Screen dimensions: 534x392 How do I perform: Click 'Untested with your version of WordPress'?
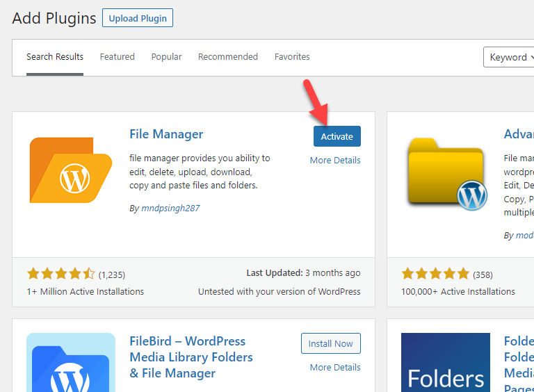pos(280,292)
